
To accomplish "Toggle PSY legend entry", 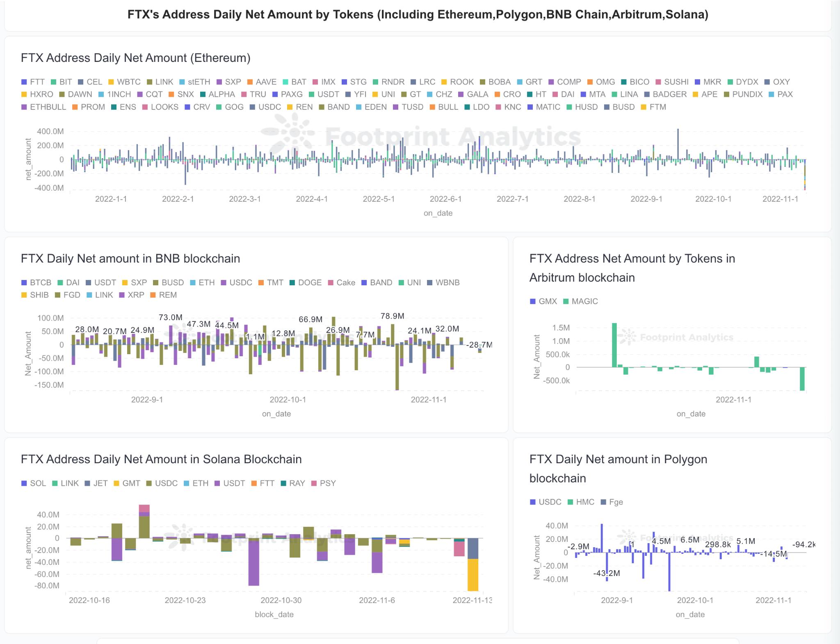I will click(324, 483).
